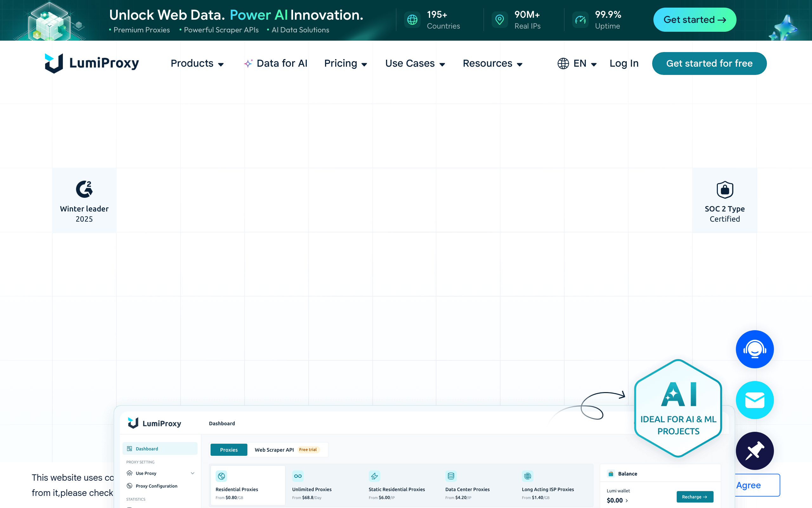Click the Unlimited Proxies infinity icon
The height and width of the screenshot is (508, 812).
(x=298, y=476)
